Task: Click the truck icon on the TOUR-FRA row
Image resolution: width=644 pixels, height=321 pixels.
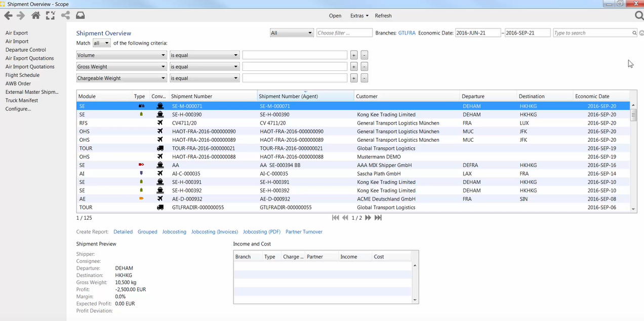Action: [160, 148]
